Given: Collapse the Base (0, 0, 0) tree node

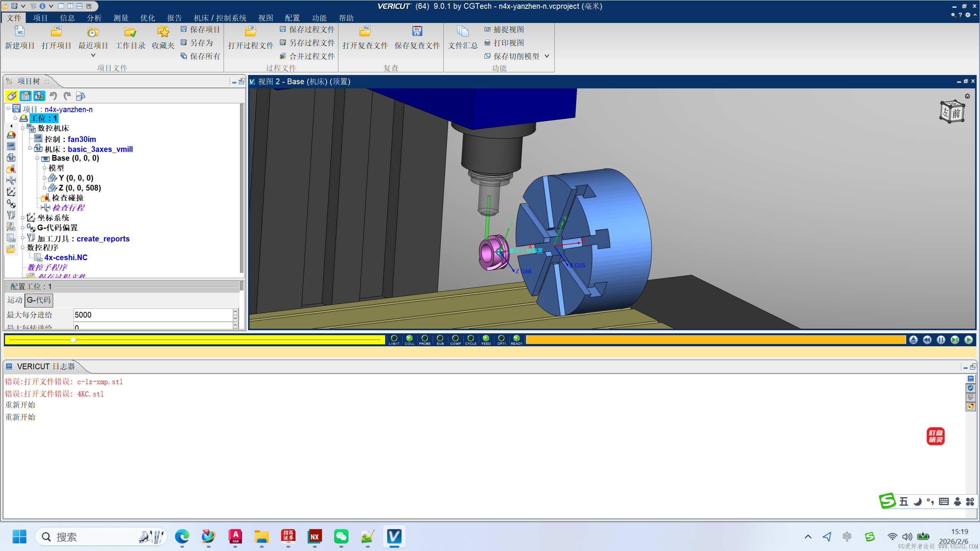Looking at the screenshot, I should [x=38, y=158].
